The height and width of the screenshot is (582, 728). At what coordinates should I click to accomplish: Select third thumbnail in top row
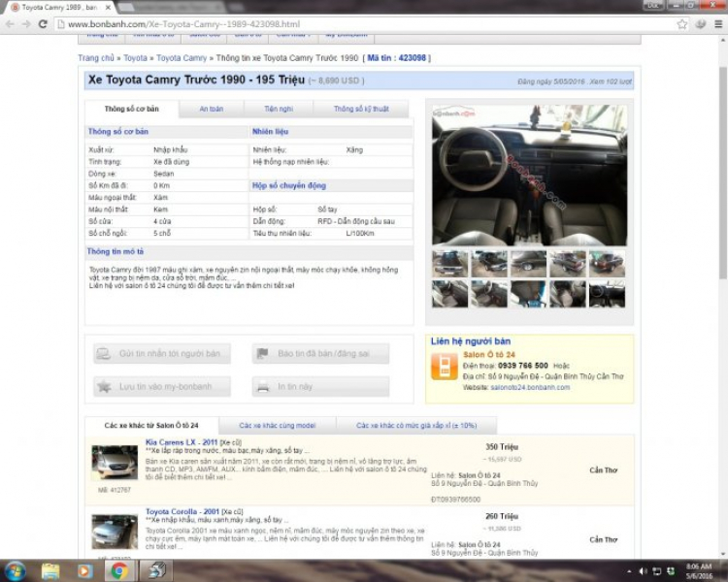click(528, 264)
